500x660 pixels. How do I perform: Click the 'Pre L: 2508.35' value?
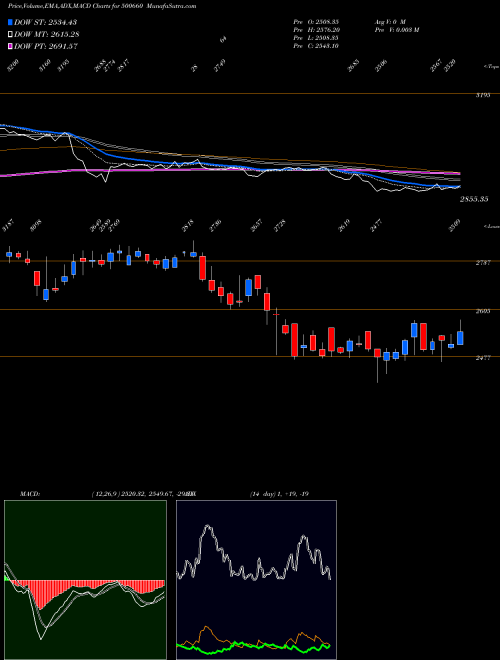[316, 38]
